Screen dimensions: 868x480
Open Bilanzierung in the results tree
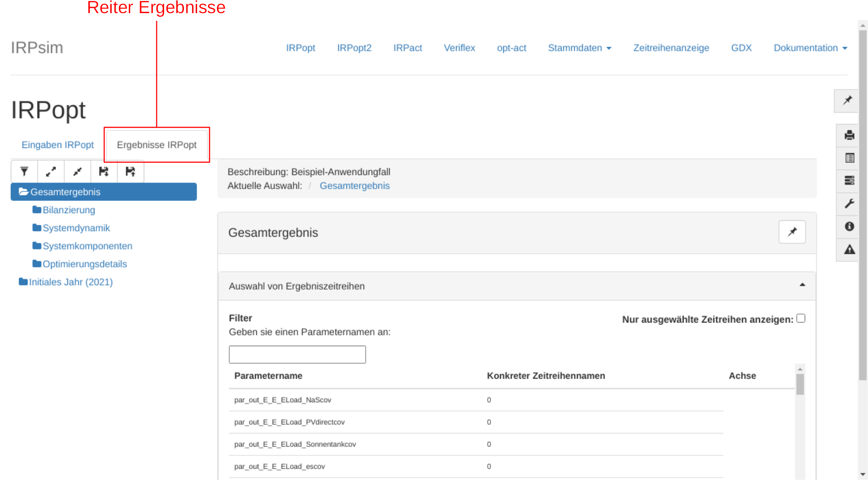pyautogui.click(x=69, y=210)
